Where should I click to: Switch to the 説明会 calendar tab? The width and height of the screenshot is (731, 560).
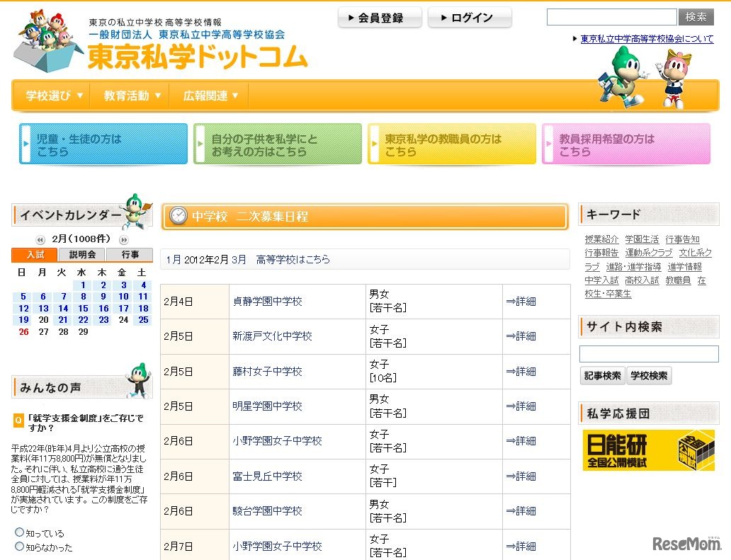[82, 254]
